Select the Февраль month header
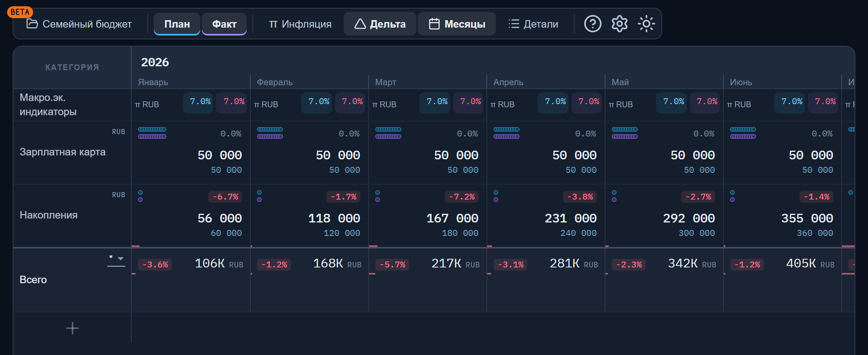The width and height of the screenshot is (868, 355). [275, 82]
